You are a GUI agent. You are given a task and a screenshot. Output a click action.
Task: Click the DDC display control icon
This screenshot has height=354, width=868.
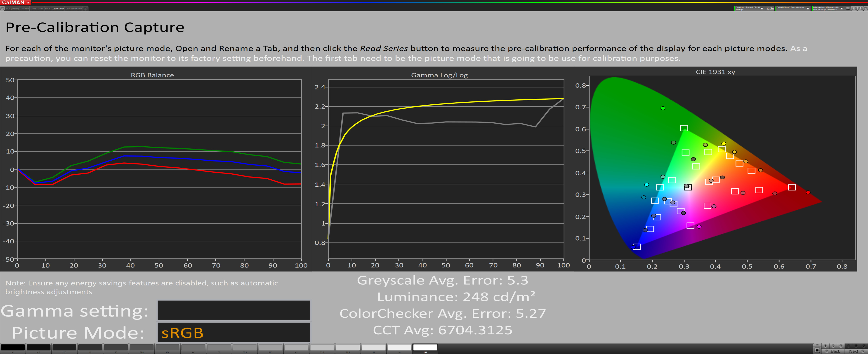point(848,8)
